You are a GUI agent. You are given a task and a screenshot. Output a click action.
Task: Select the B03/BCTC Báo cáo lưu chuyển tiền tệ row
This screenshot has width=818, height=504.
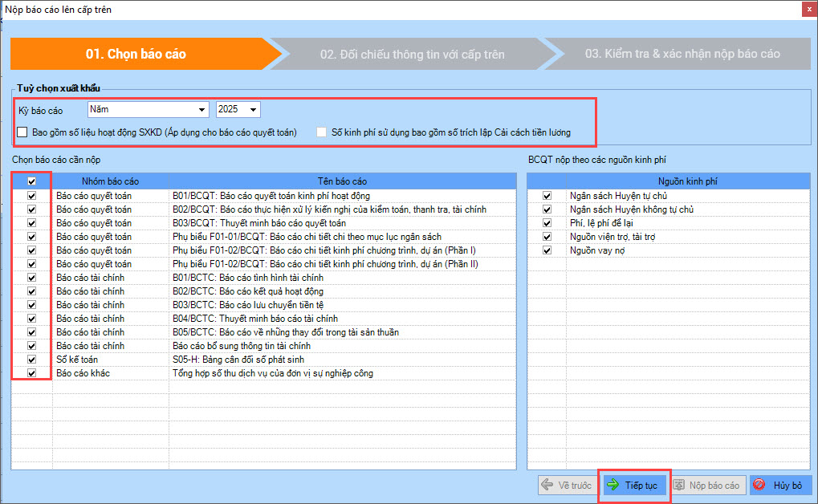point(248,305)
